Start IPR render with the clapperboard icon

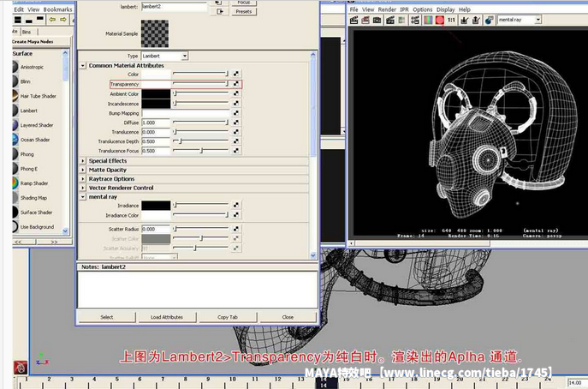(390, 20)
